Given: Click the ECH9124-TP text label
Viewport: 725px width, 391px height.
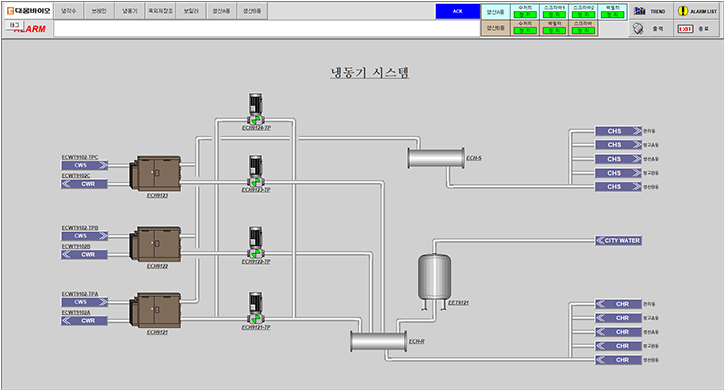Looking at the screenshot, I should pos(256,128).
